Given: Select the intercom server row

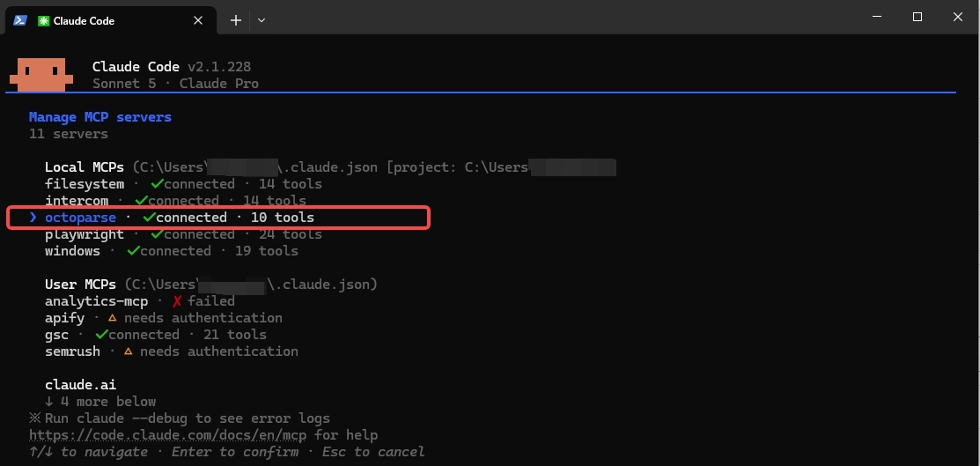Looking at the screenshot, I should pos(175,201).
